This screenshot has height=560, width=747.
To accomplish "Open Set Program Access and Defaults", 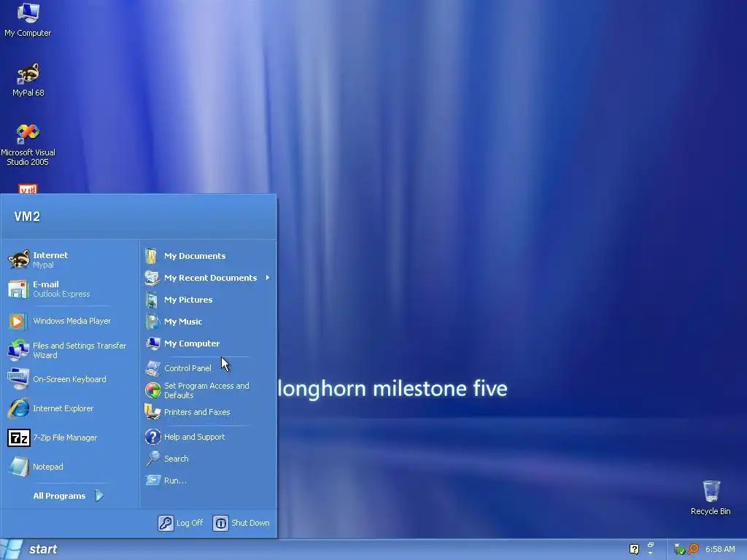I will coord(208,391).
